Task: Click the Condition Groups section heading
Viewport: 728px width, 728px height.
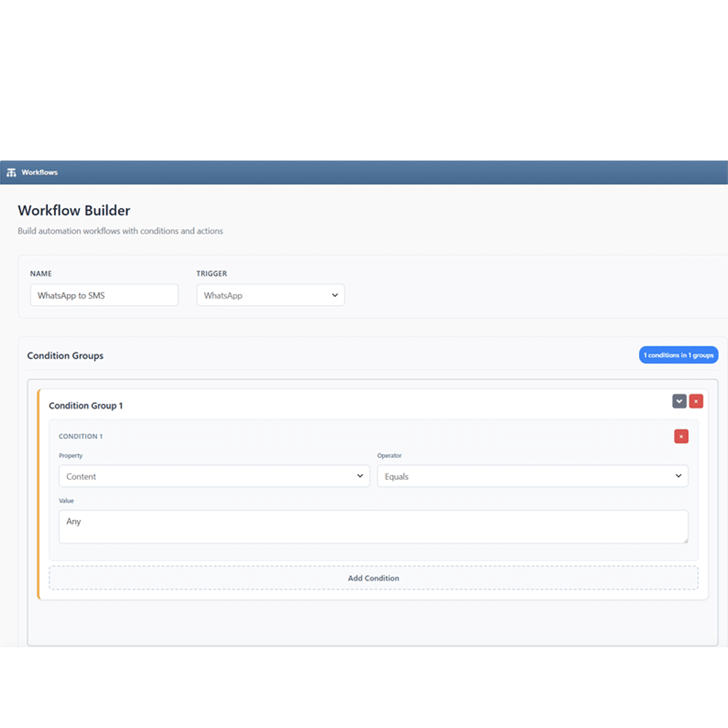Action: pyautogui.click(x=66, y=356)
